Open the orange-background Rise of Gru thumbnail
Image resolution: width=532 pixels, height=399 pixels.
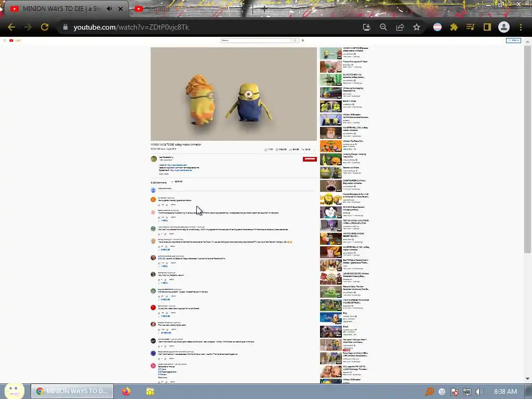click(x=331, y=146)
